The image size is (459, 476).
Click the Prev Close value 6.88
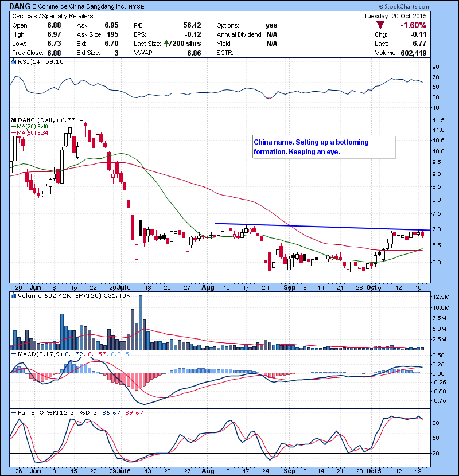tap(54, 53)
